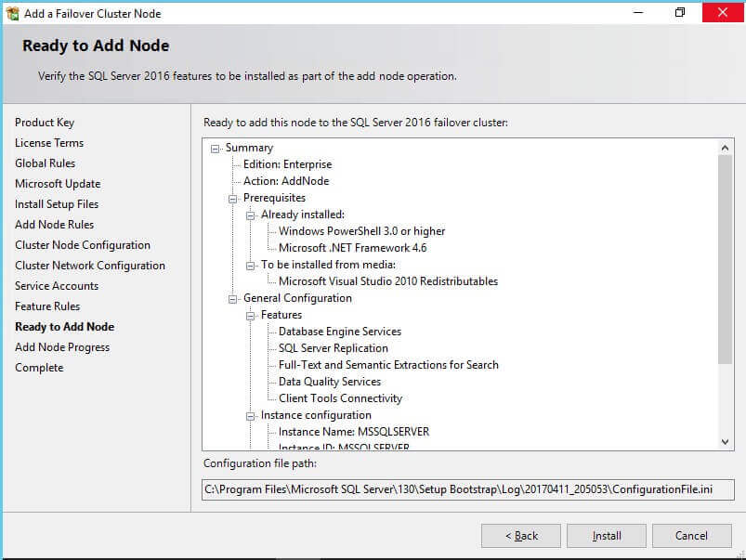The image size is (746, 560).
Task: Select the Edition: Enterprise row
Action: tap(287, 164)
